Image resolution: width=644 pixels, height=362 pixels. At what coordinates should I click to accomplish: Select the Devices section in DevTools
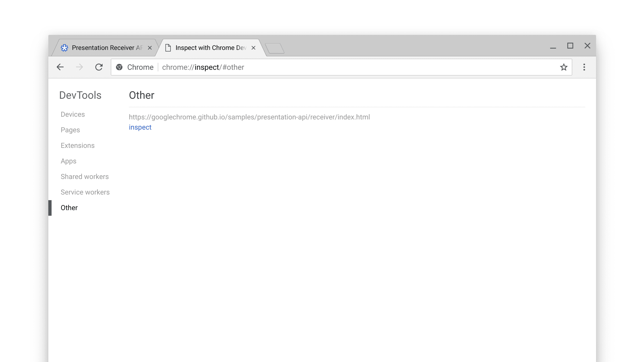tap(73, 114)
